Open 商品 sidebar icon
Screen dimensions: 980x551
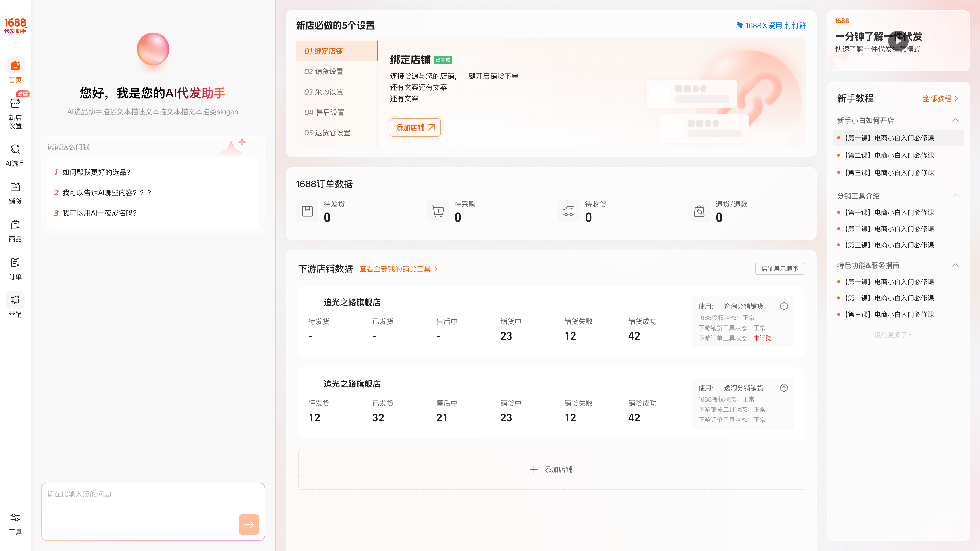[15, 225]
